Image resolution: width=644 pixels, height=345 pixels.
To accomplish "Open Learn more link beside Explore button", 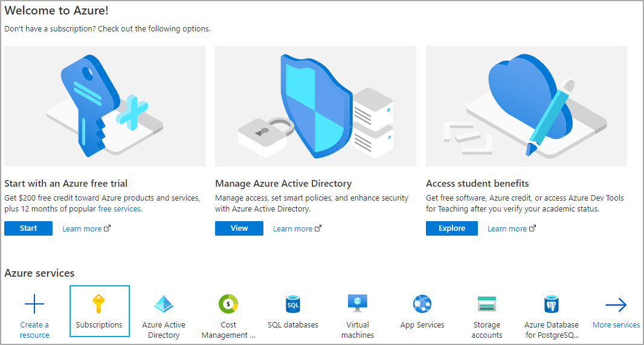I will click(512, 229).
